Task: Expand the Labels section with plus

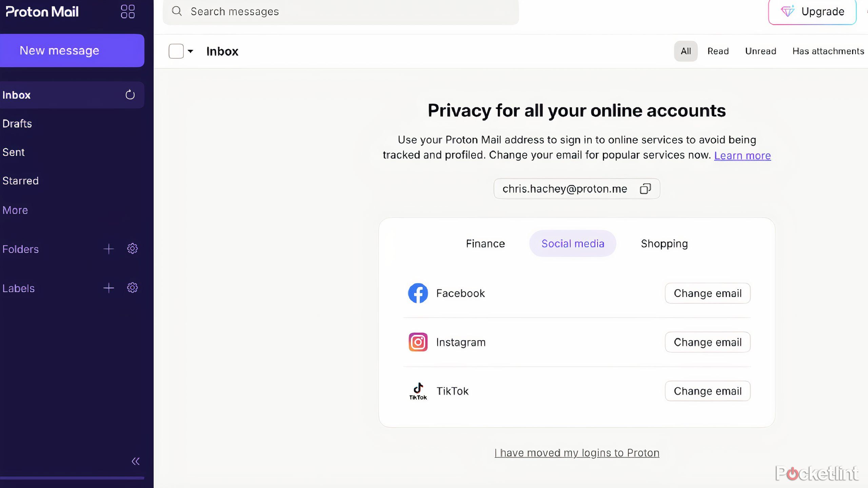Action: pyautogui.click(x=108, y=288)
